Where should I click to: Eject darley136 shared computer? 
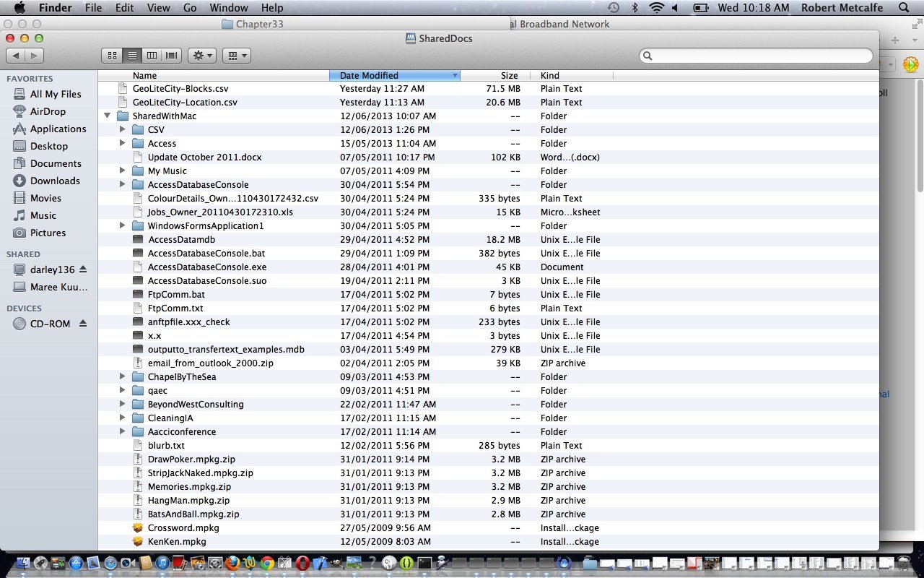click(x=83, y=269)
